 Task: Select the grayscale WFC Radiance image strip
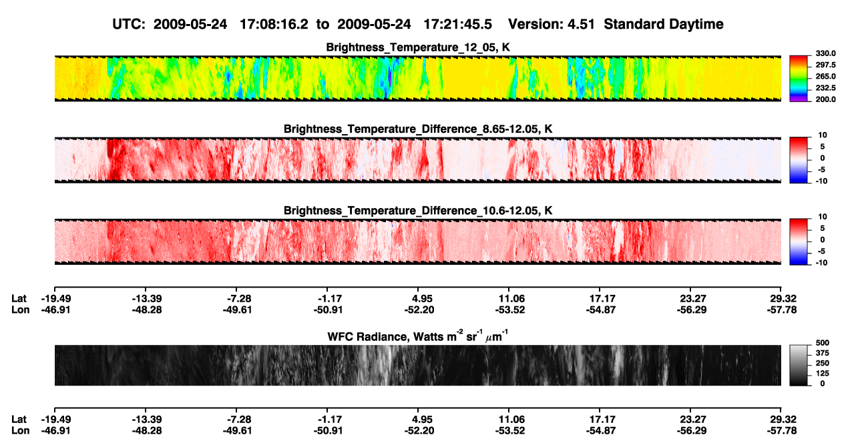coord(418,365)
